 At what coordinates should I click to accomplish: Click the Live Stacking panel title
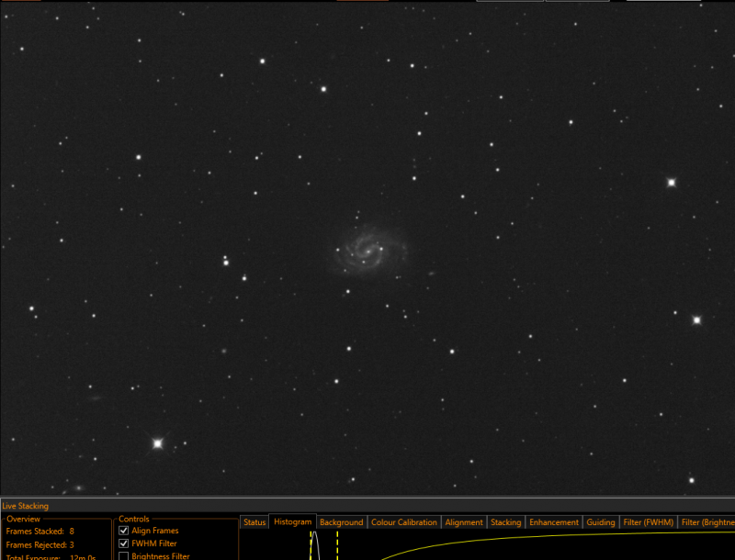26,506
